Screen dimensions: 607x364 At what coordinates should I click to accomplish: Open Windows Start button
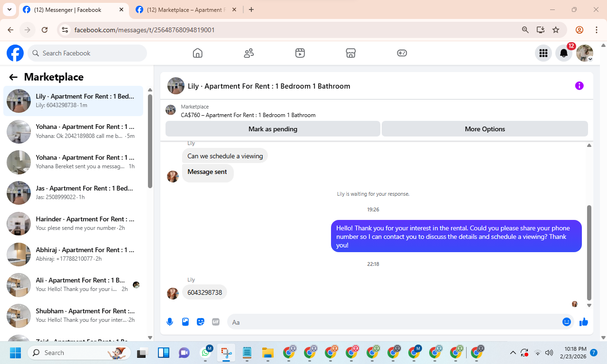point(15,353)
